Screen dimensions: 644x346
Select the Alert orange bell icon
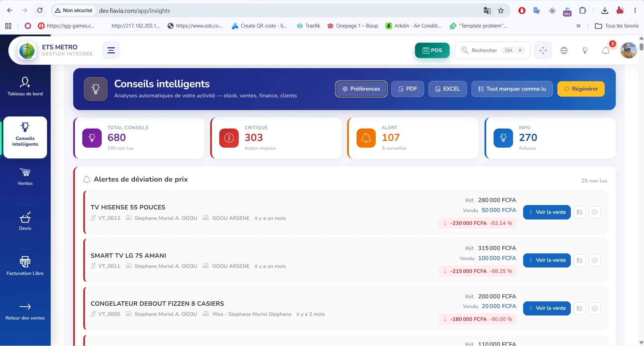coord(366,138)
